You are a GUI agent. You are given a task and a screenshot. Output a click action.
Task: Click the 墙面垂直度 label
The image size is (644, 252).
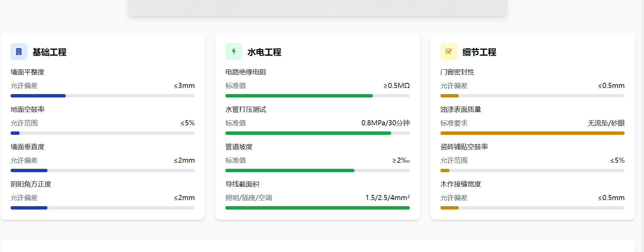pos(27,147)
